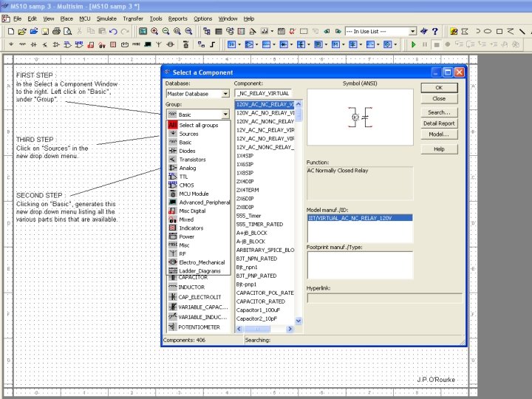
Task: Open the Place menu
Action: (x=66, y=18)
